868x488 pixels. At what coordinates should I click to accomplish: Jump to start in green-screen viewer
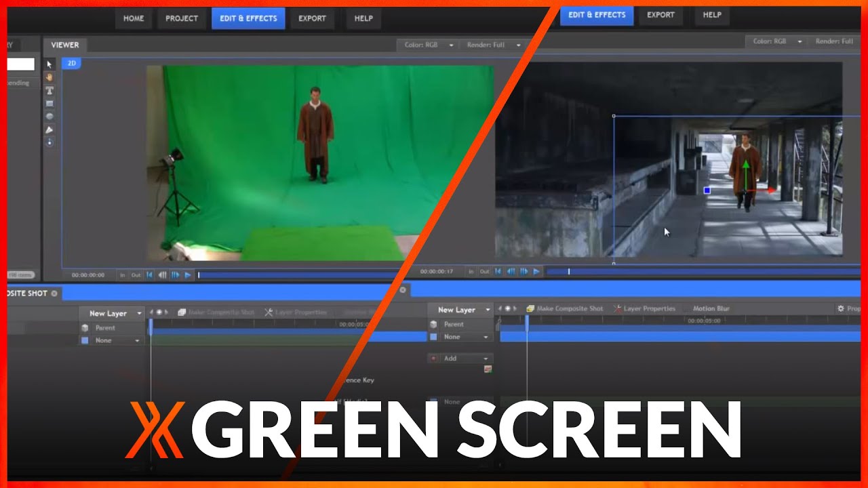150,274
